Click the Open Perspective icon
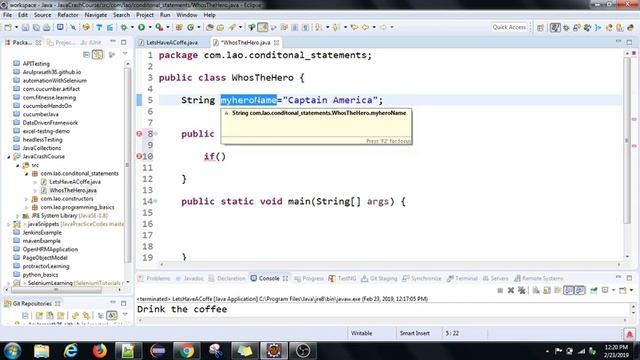Viewport: 640px width, 360px height. 540,27
